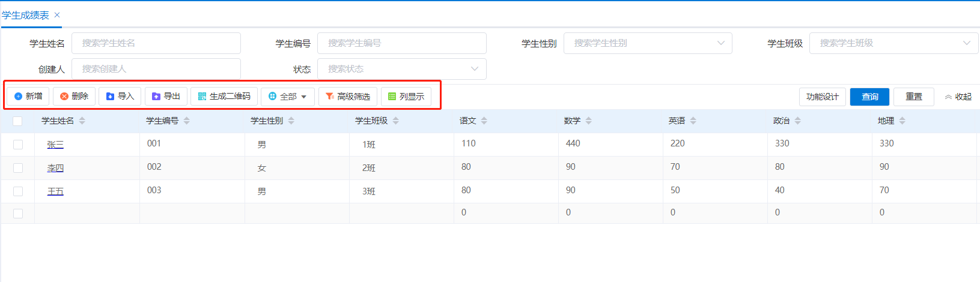Click 张三's 语文 score 110
This screenshot has width=980, height=282.
[x=469, y=143]
